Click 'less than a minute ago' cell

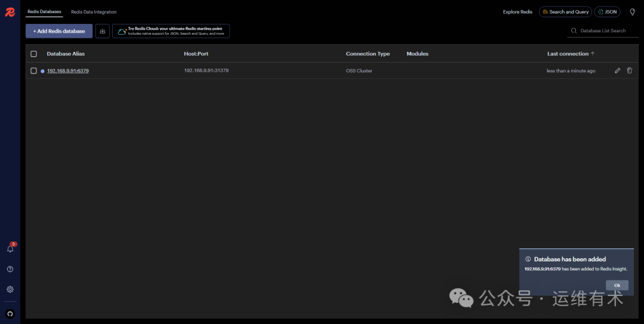coord(571,71)
